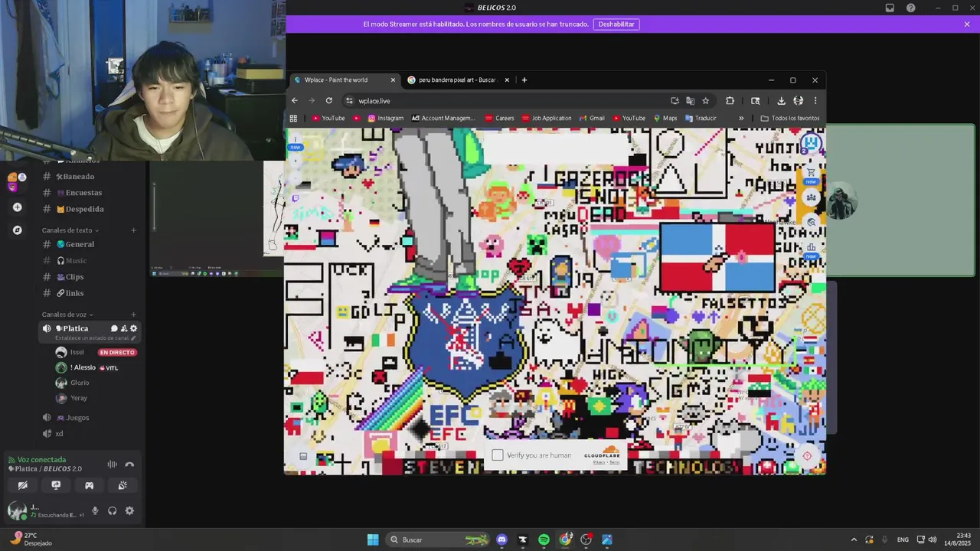
Task: Open Spotify from the taskbar
Action: coord(544,540)
